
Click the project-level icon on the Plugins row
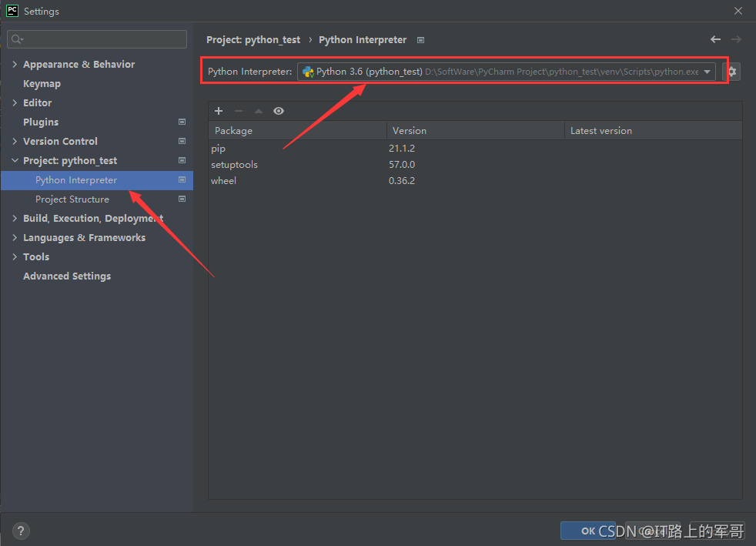coord(182,122)
